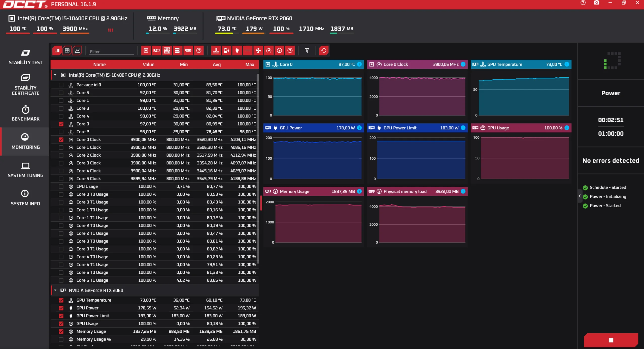Open info for GPU Usage graph
644x349 pixels.
pos(567,128)
